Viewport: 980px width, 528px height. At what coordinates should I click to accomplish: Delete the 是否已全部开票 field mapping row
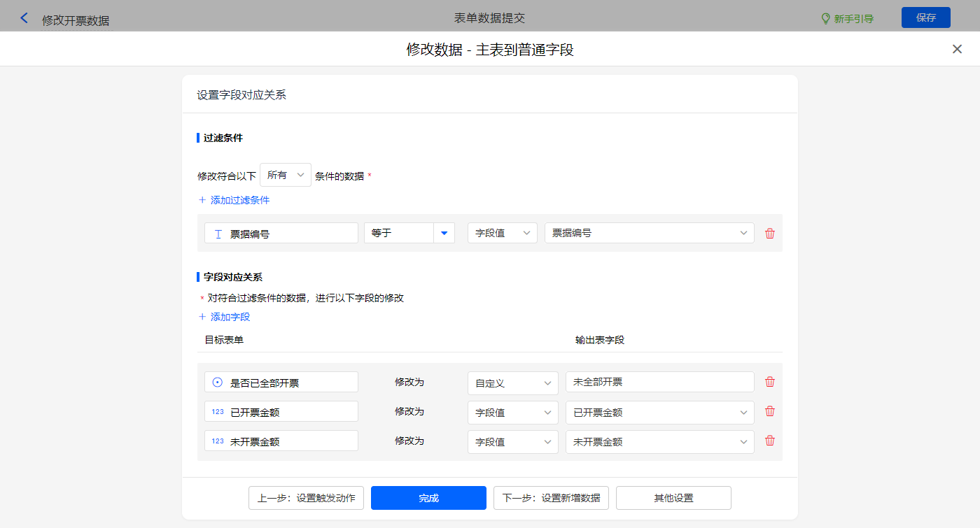click(x=770, y=382)
